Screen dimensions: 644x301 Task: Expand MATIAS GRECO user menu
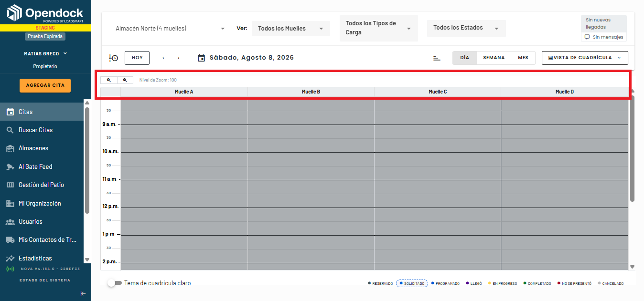point(45,53)
